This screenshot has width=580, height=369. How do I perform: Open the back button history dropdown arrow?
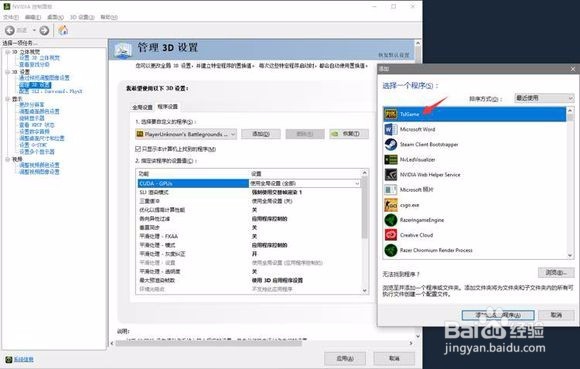34,30
